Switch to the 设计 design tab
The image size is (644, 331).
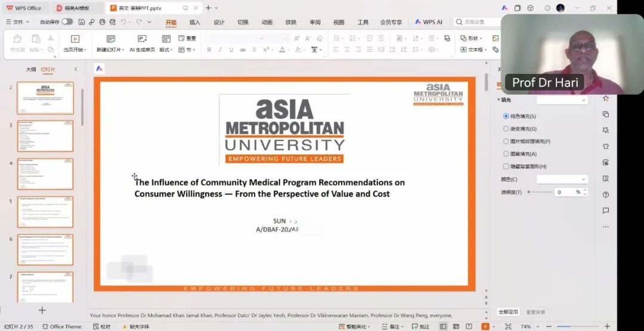(x=219, y=22)
